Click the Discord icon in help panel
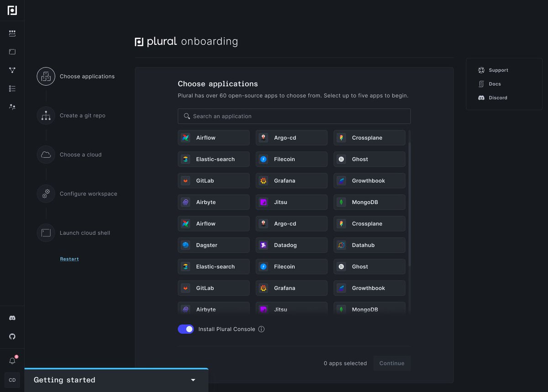The width and height of the screenshot is (548, 392). (x=481, y=98)
